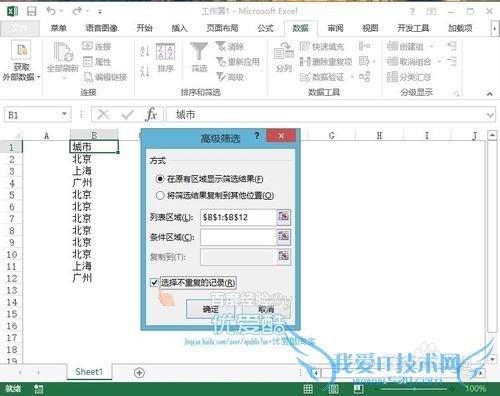Image resolution: width=500 pixels, height=396 pixels.
Task: Click the Subtotal icon
Action: pos(392,77)
